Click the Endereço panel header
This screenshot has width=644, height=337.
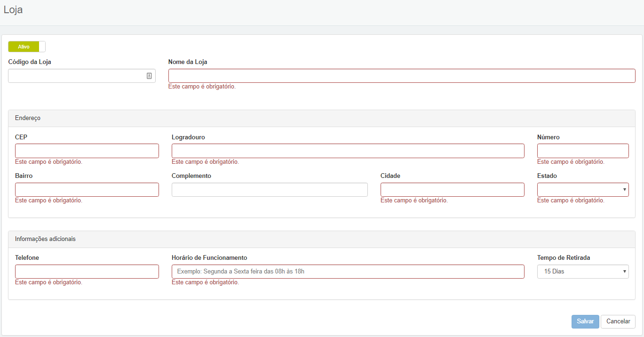point(322,119)
